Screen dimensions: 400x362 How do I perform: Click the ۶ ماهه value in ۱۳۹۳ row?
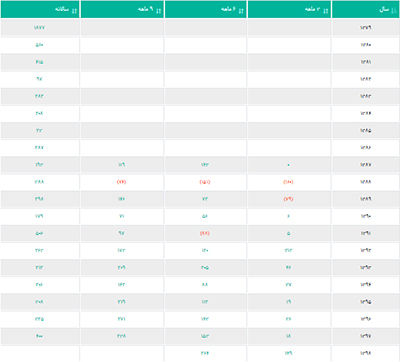[205, 267]
